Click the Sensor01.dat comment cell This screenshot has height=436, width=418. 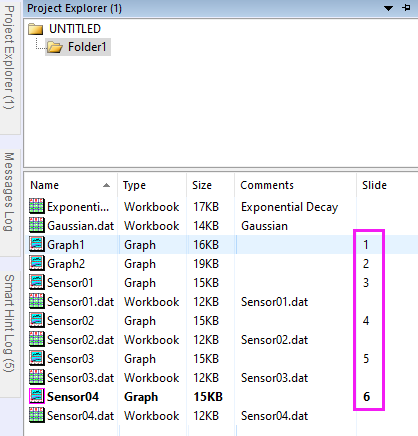[274, 302]
